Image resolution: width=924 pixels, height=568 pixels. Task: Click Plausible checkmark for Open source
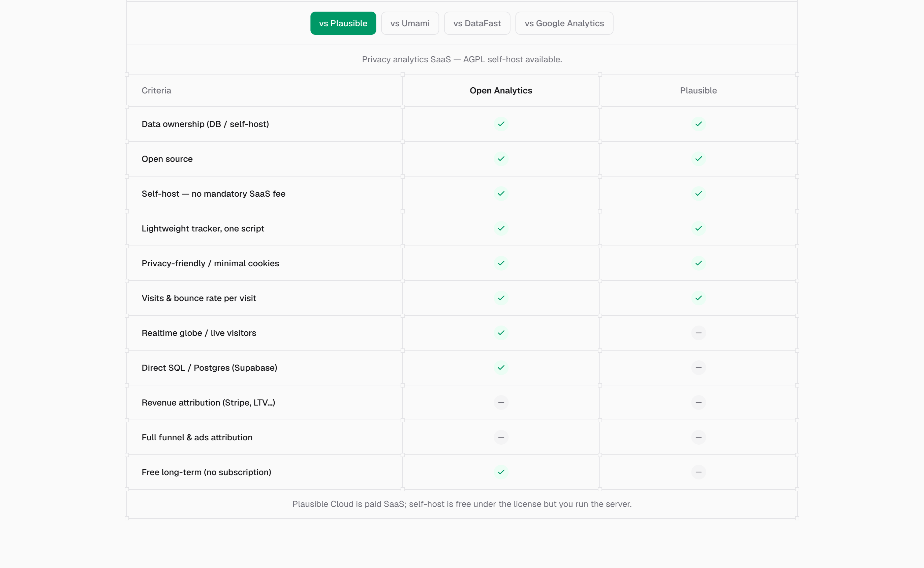tap(698, 159)
